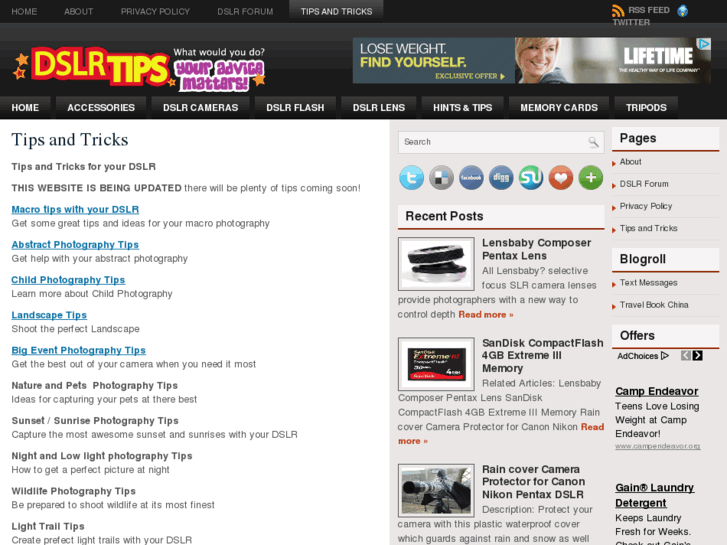The height and width of the screenshot is (545, 727).
Task: Select Accessories in main navigation
Action: 101,108
